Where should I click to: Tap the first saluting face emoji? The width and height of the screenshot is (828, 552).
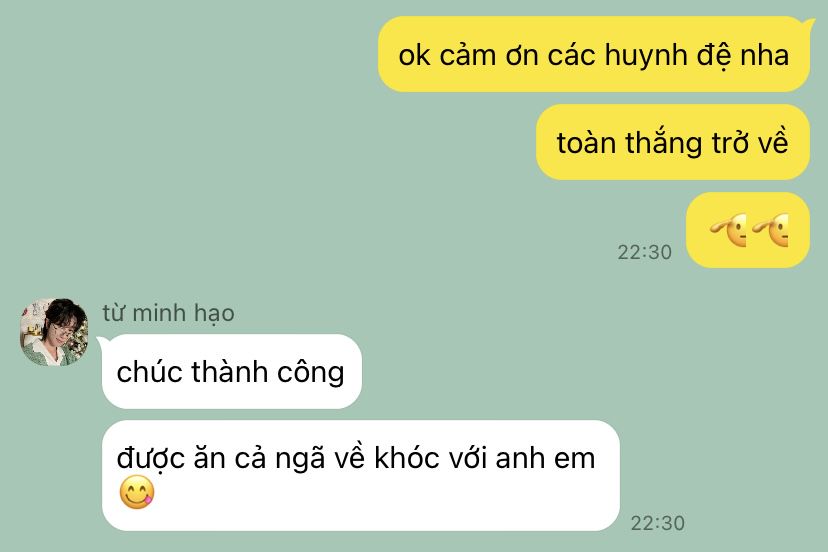click(x=728, y=230)
